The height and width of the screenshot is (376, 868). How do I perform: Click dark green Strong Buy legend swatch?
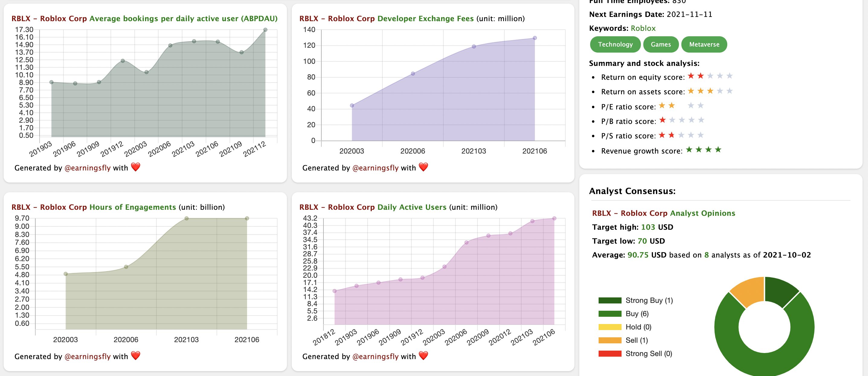point(610,300)
